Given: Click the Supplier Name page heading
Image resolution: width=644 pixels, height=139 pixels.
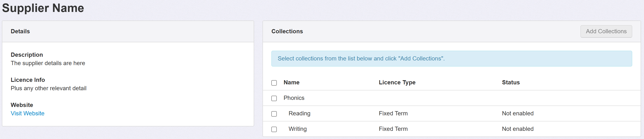Looking at the screenshot, I should (43, 8).
